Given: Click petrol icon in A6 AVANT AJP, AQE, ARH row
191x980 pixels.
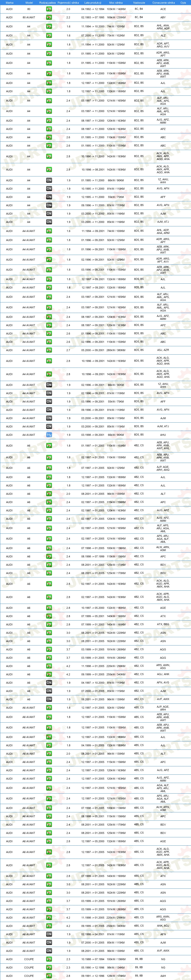Looking at the screenshot, I should tap(49, 708).
